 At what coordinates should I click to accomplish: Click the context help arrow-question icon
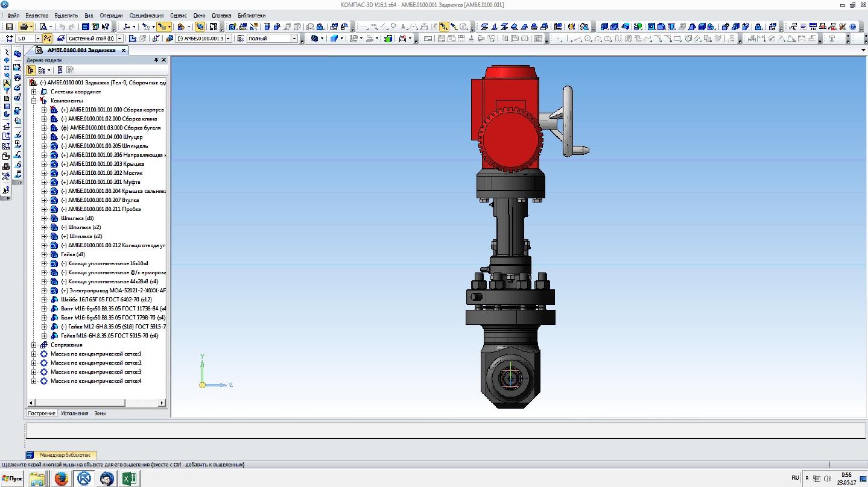tap(106, 27)
